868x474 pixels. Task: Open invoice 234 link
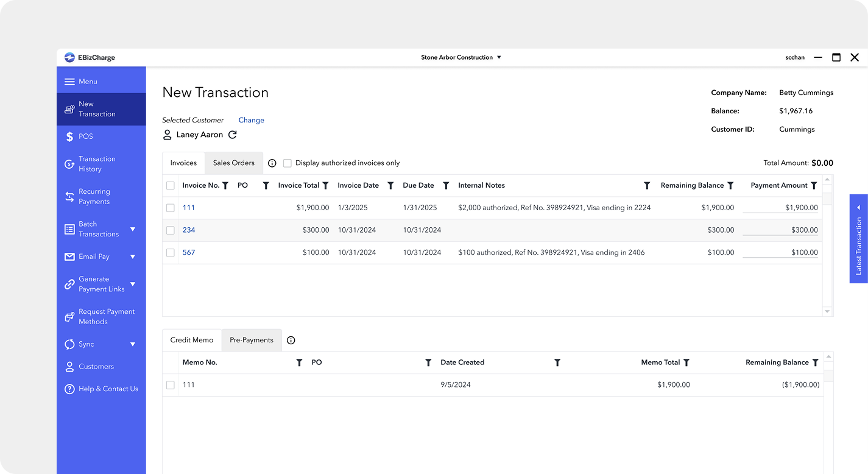click(189, 230)
